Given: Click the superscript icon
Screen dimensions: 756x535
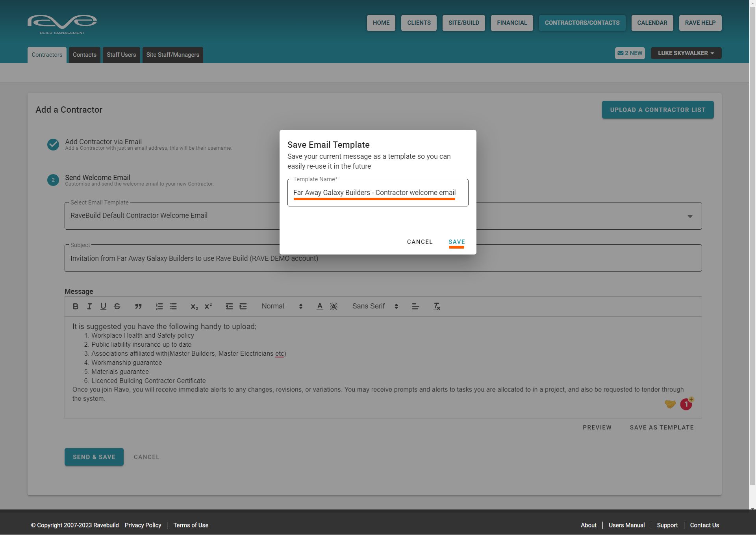Looking at the screenshot, I should (208, 307).
